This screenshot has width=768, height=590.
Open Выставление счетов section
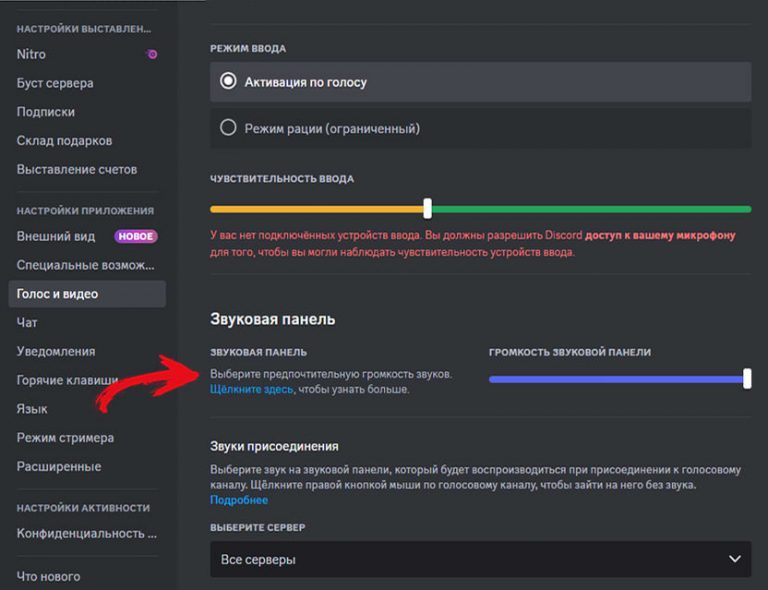click(77, 170)
